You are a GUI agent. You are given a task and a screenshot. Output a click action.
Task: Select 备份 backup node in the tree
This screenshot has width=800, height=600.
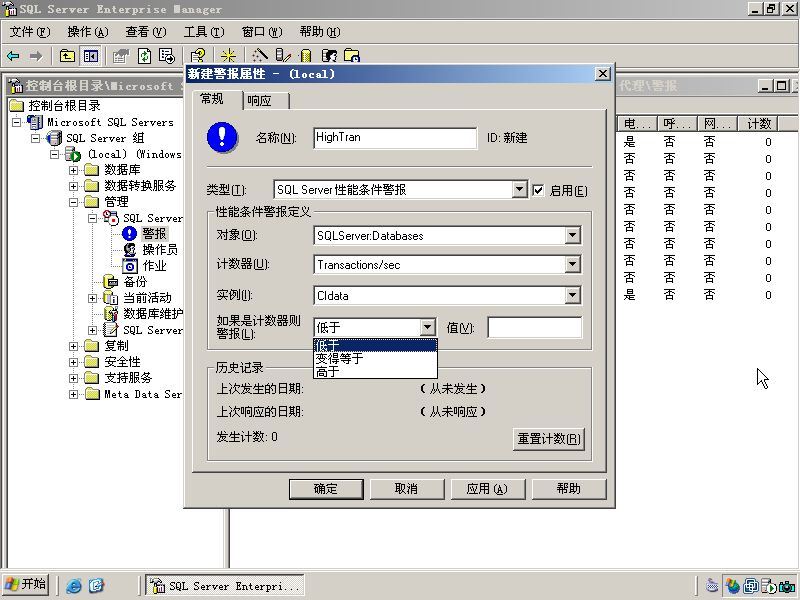click(x=135, y=282)
